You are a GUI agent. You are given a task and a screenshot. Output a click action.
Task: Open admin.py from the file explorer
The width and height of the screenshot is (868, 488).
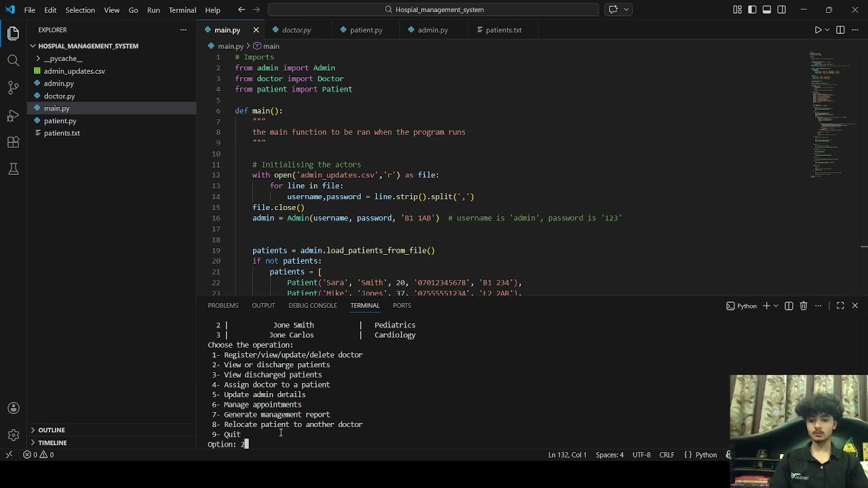pyautogui.click(x=59, y=83)
